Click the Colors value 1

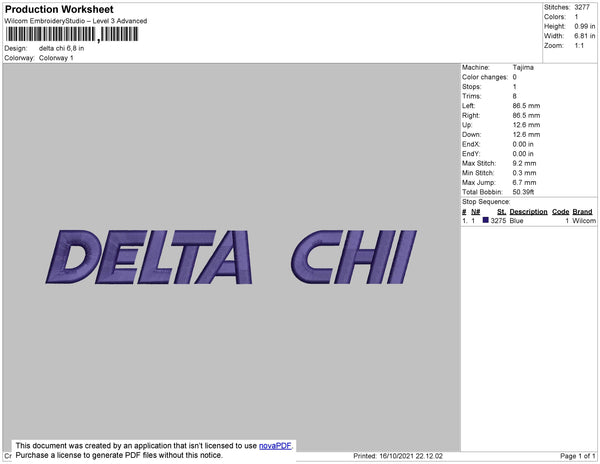[576, 17]
